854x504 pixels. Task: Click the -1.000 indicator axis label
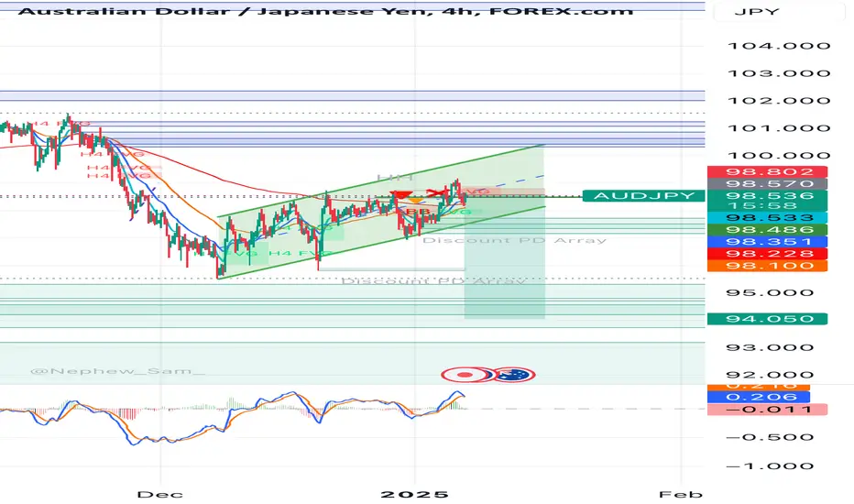(770, 466)
